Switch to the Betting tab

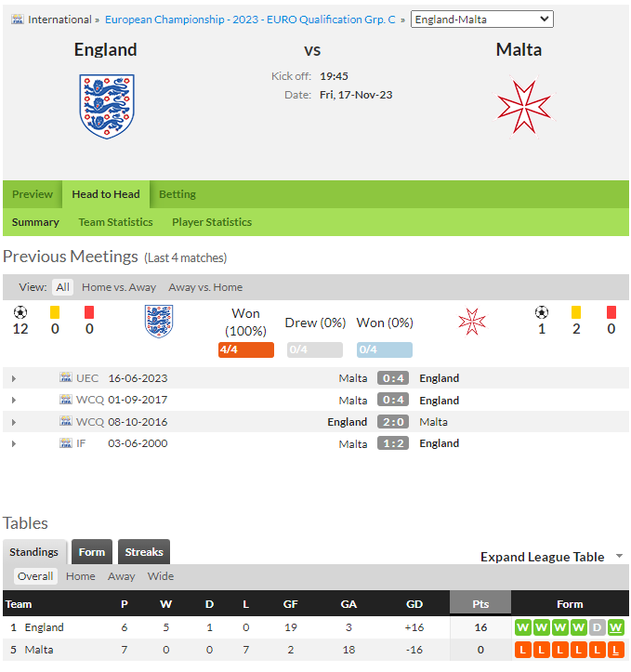point(177,194)
